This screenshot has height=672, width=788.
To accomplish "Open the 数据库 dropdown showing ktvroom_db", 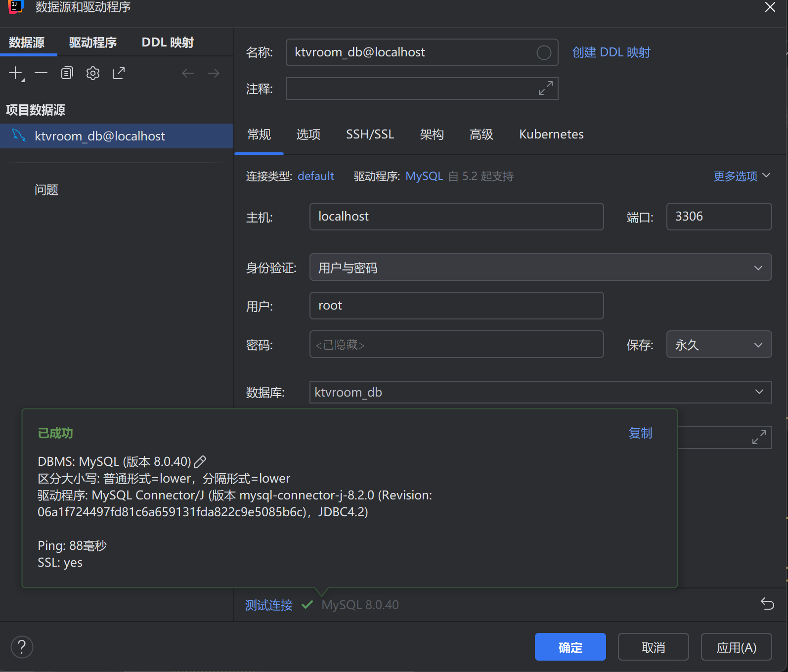I will coord(540,392).
